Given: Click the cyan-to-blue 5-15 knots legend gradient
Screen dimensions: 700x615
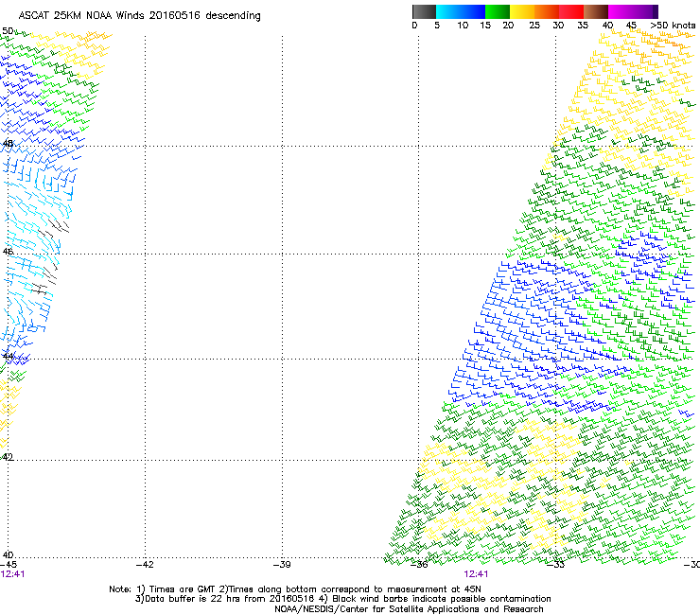Looking at the screenshot, I should (x=461, y=11).
